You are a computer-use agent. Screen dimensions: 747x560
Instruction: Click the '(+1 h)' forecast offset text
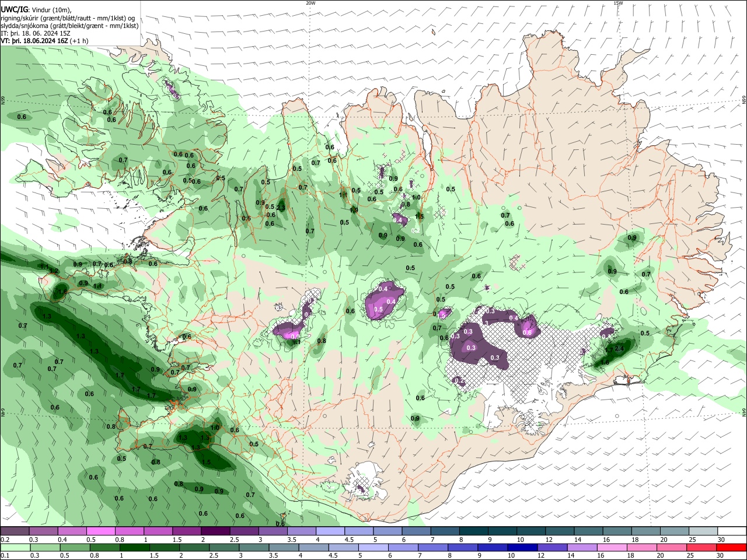pos(79,41)
